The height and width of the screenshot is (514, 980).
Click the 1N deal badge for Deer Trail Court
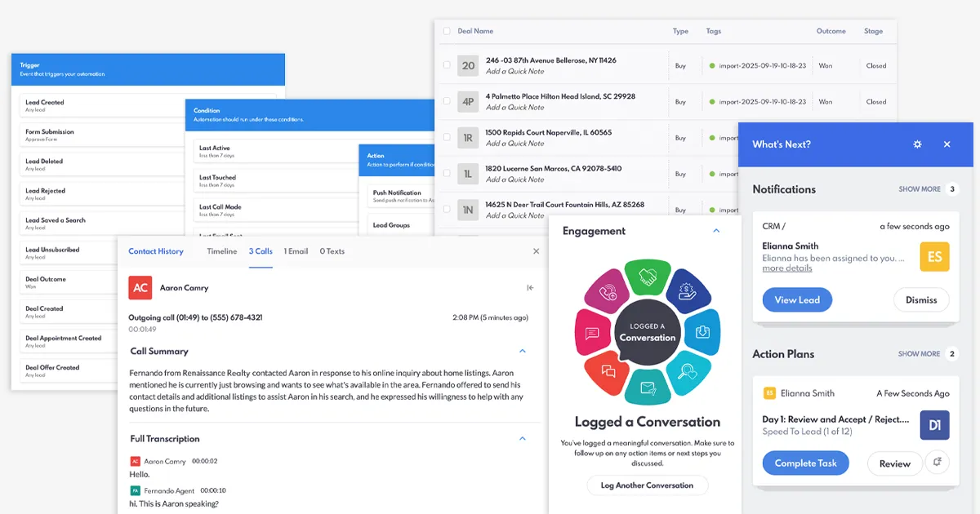(468, 210)
